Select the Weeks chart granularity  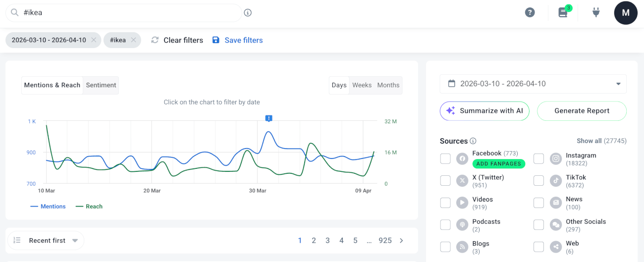point(362,85)
